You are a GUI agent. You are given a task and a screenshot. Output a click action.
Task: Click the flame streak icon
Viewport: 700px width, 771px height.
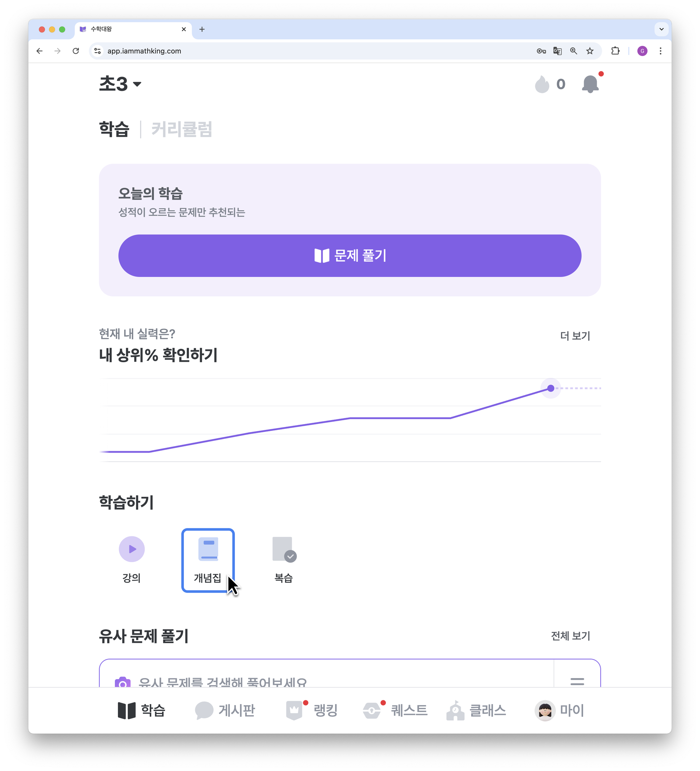[x=542, y=84]
